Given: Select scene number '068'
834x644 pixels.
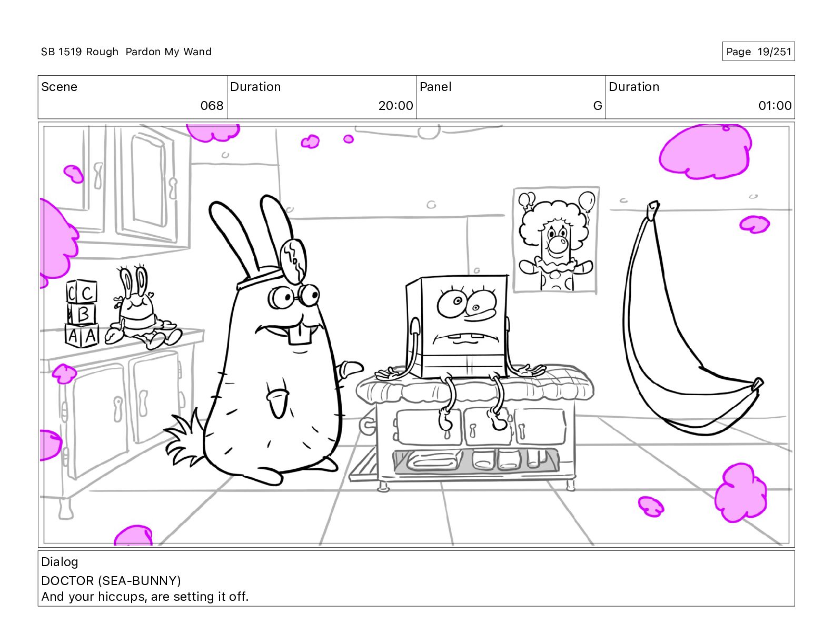Looking at the screenshot, I should pyautogui.click(x=212, y=106).
